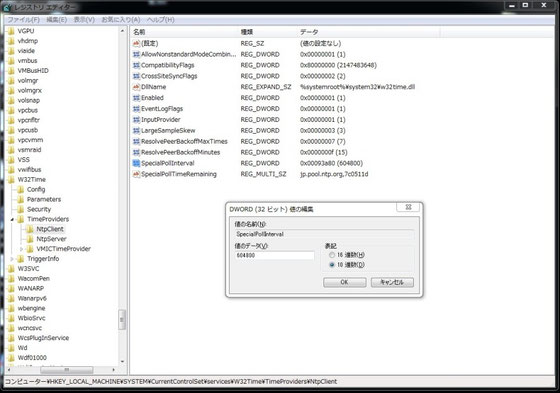Image resolution: width=560 pixels, height=393 pixels.
Task: Click the SpecialPollInterval DWORD value icon
Action: tap(136, 163)
